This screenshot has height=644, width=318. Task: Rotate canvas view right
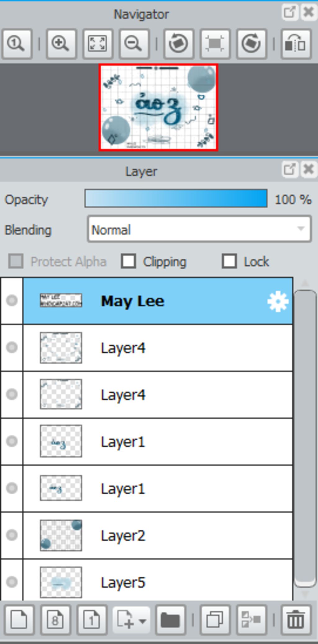(252, 44)
